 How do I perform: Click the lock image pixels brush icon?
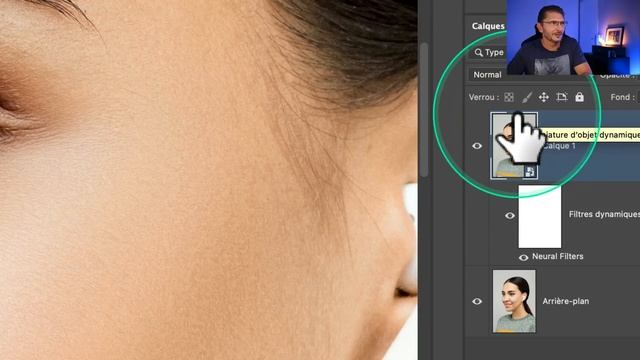click(x=527, y=97)
